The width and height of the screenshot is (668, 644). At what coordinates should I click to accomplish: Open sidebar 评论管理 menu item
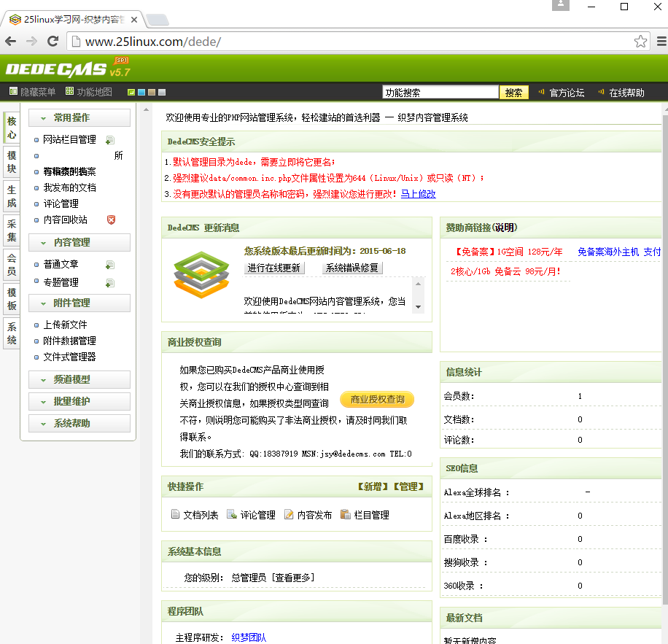(x=61, y=203)
